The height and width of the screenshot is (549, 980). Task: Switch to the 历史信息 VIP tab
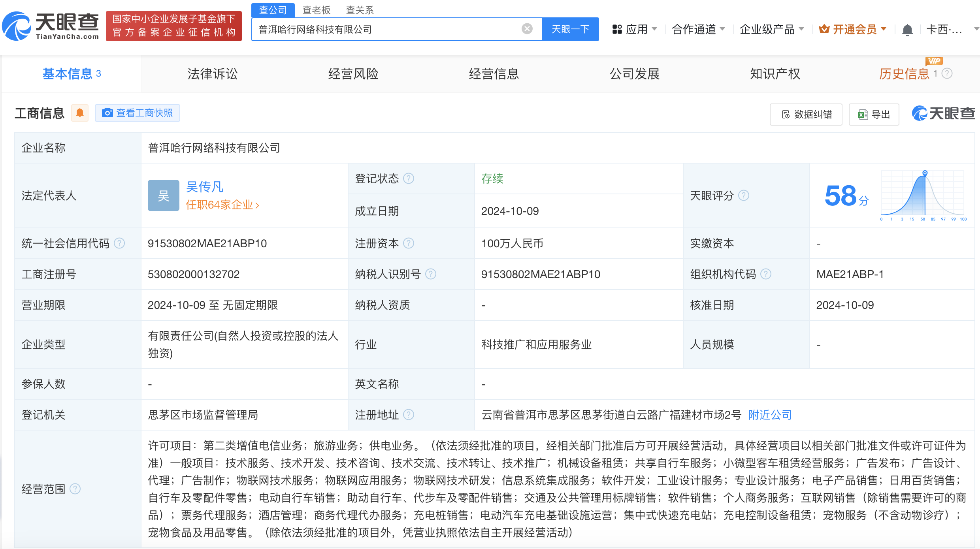coord(905,74)
